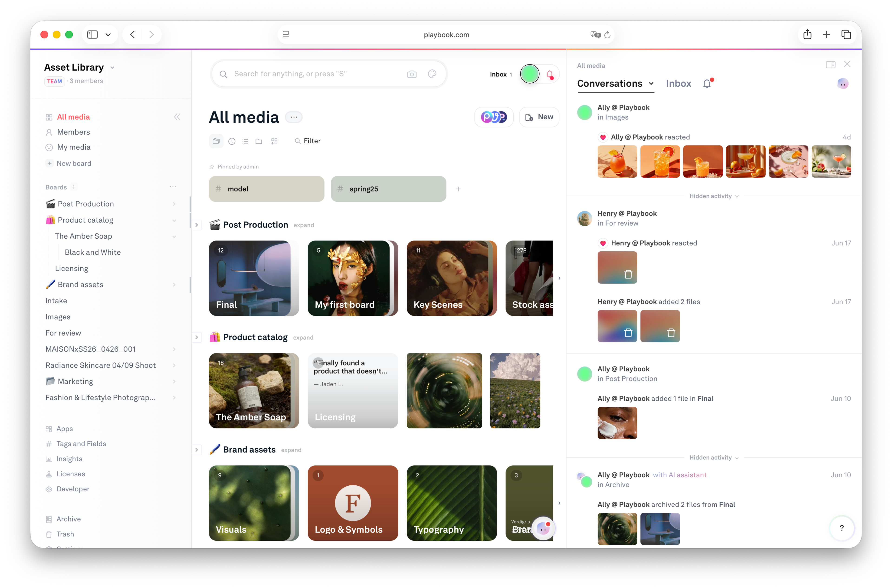Select the recent clock view icon
Screen dimensions: 892x588
[x=232, y=141]
